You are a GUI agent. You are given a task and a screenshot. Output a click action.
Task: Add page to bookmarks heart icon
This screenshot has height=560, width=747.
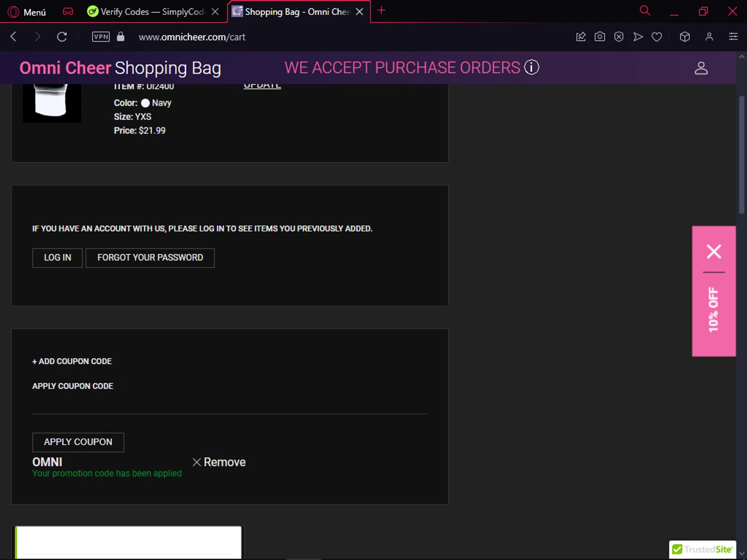click(x=657, y=36)
